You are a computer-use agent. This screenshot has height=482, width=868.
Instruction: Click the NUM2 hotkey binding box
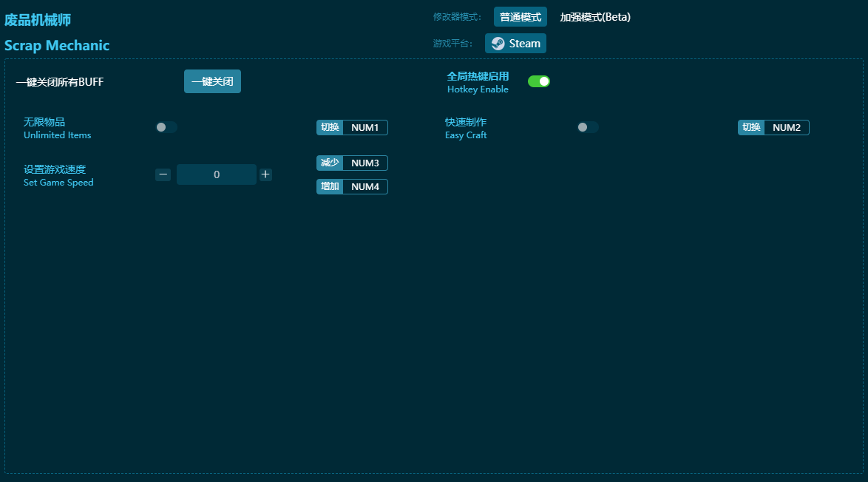786,127
